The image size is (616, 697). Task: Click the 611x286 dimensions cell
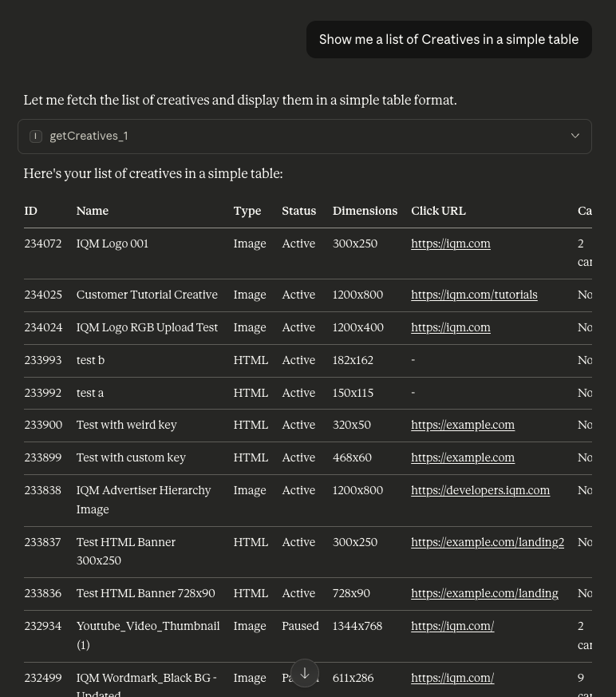pos(353,679)
